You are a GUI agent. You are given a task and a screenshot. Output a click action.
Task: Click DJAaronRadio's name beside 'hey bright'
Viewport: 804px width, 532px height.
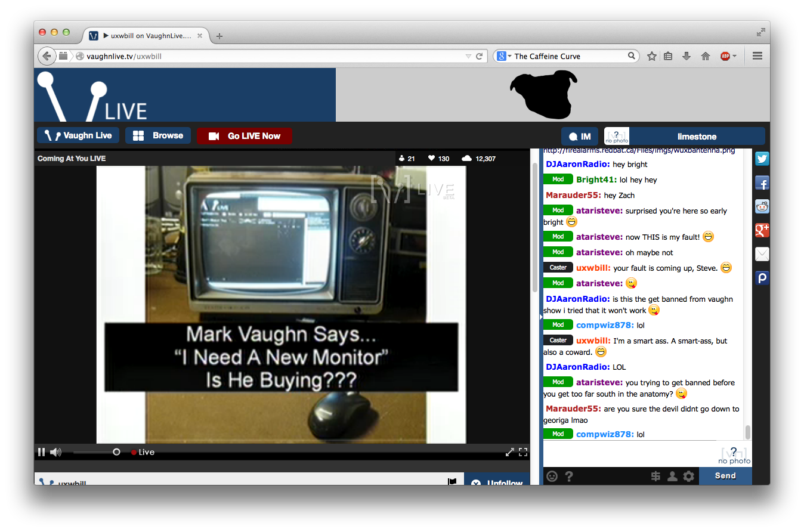577,164
